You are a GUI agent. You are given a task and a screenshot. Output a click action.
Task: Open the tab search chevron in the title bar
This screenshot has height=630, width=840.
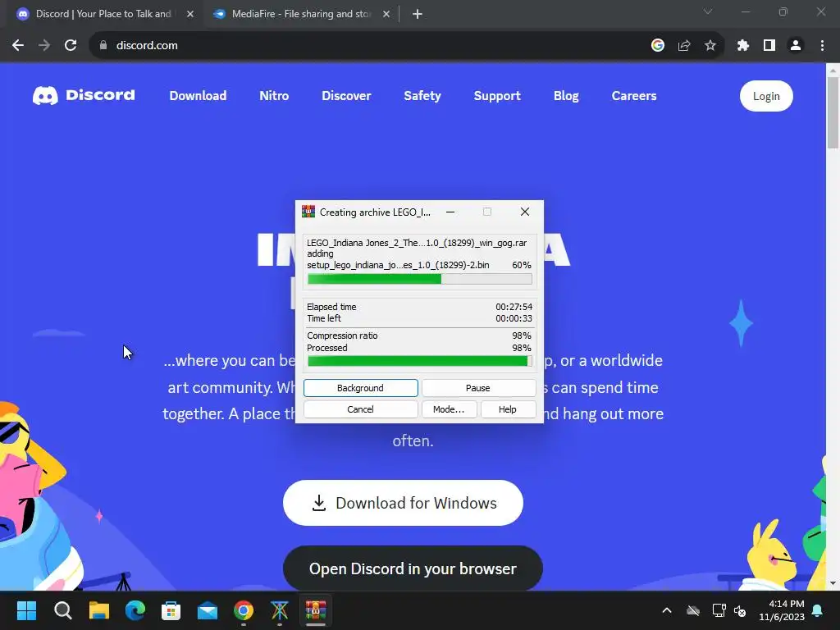click(708, 11)
